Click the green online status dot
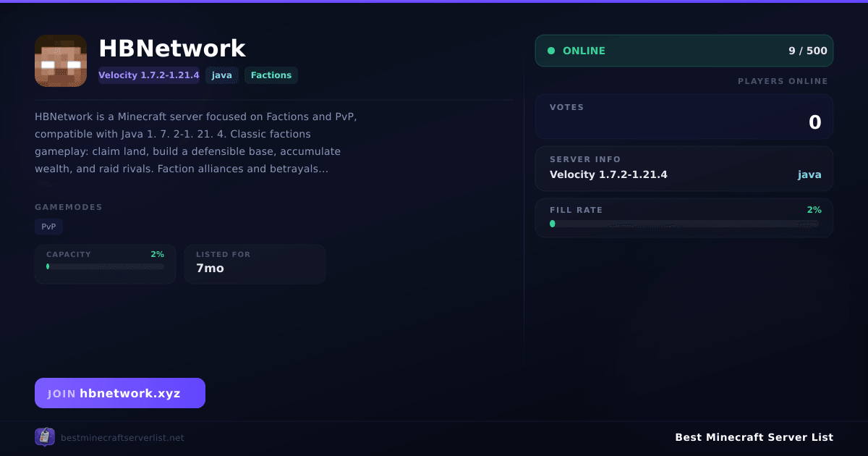 551,51
